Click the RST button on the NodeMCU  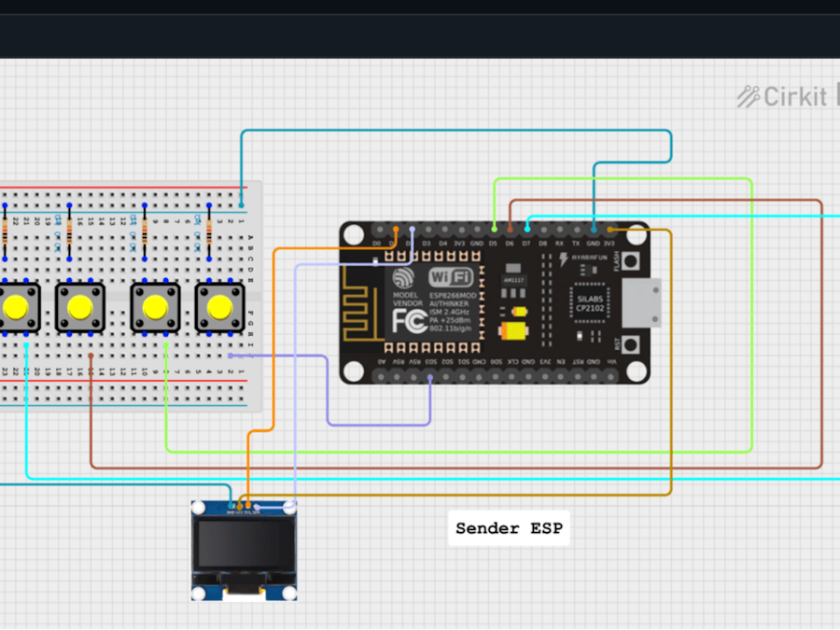pyautogui.click(x=630, y=343)
